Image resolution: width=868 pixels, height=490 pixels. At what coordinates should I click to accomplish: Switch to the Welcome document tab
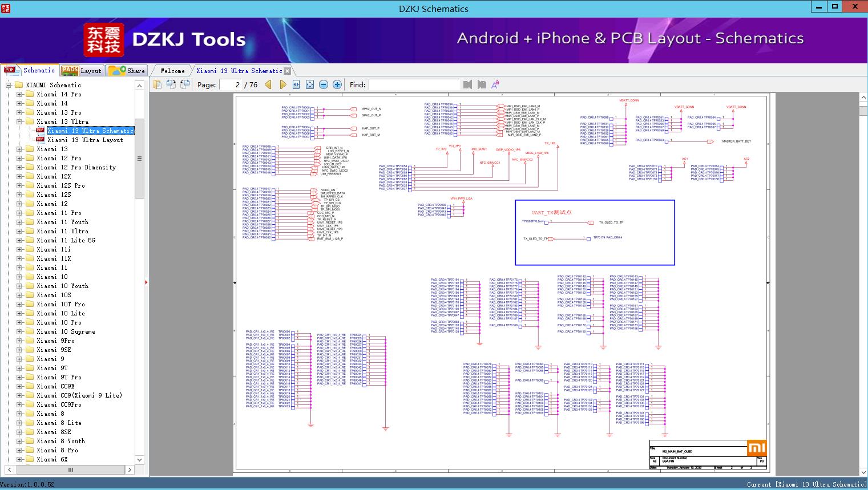click(172, 71)
